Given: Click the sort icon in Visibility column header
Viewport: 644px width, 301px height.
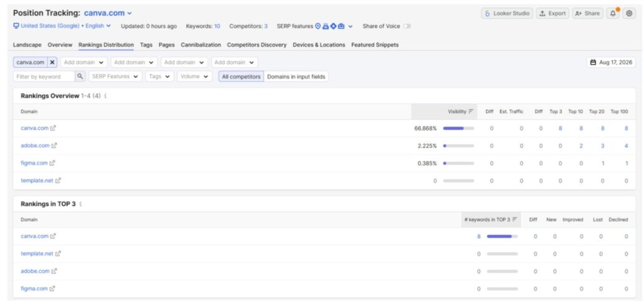Looking at the screenshot, I should (x=471, y=112).
